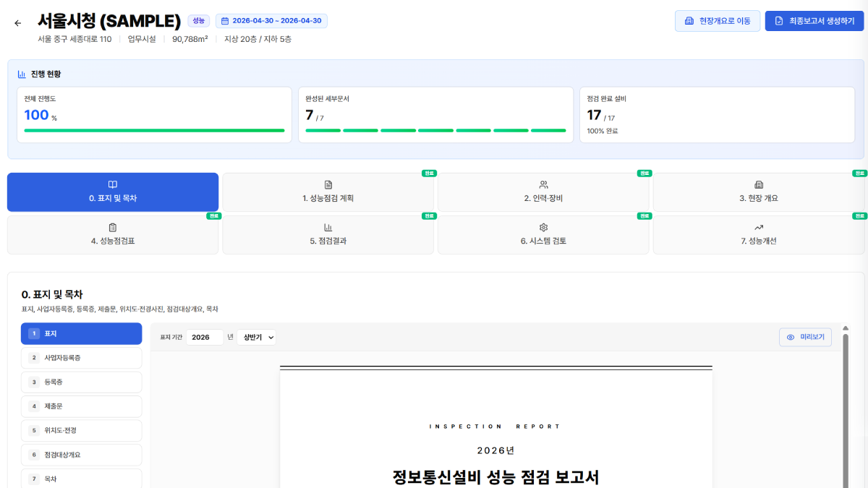
Task: Click the clipboard icon above 성능점검표
Action: click(x=113, y=228)
